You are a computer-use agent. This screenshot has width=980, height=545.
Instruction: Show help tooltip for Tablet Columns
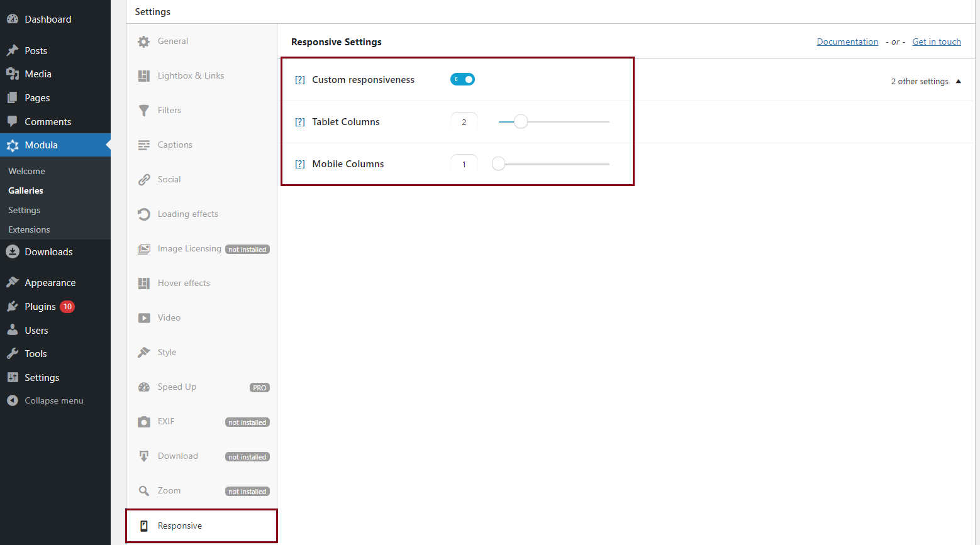[x=300, y=122]
